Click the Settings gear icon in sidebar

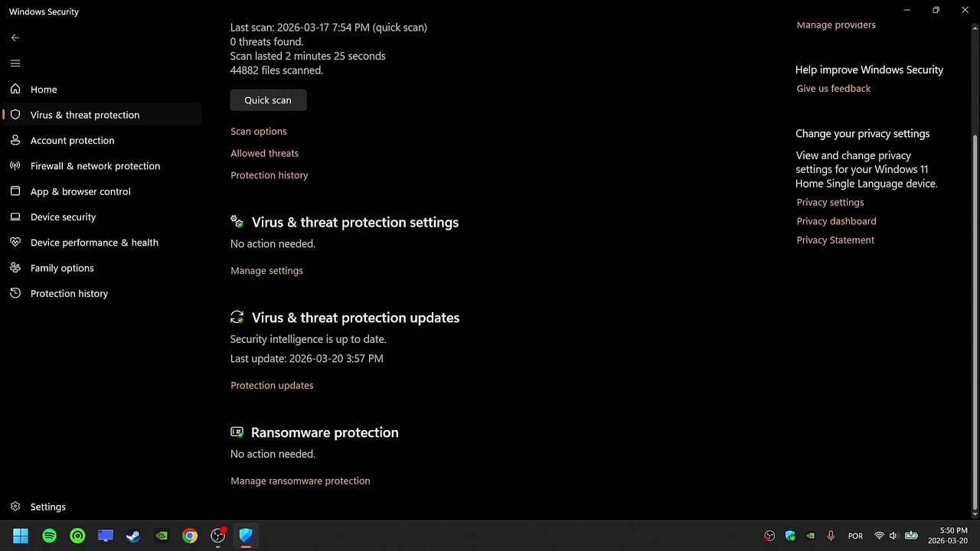tap(15, 507)
